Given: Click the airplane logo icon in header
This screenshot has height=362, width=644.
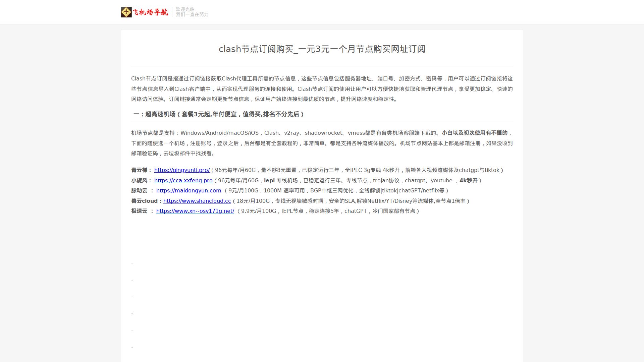Looking at the screenshot, I should pyautogui.click(x=126, y=12).
